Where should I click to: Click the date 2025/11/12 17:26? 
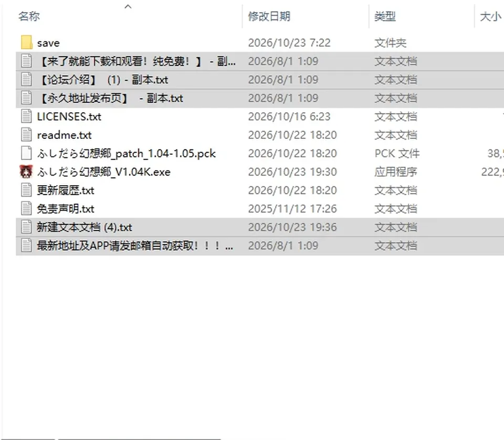(x=292, y=209)
